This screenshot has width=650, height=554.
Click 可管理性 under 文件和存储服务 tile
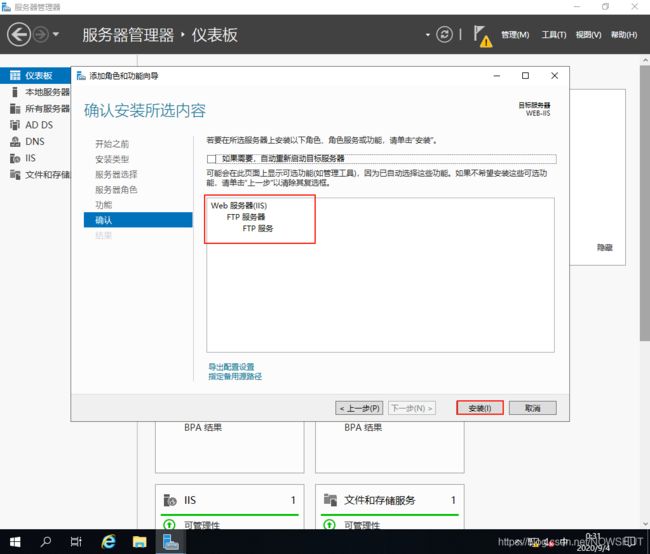click(362, 525)
